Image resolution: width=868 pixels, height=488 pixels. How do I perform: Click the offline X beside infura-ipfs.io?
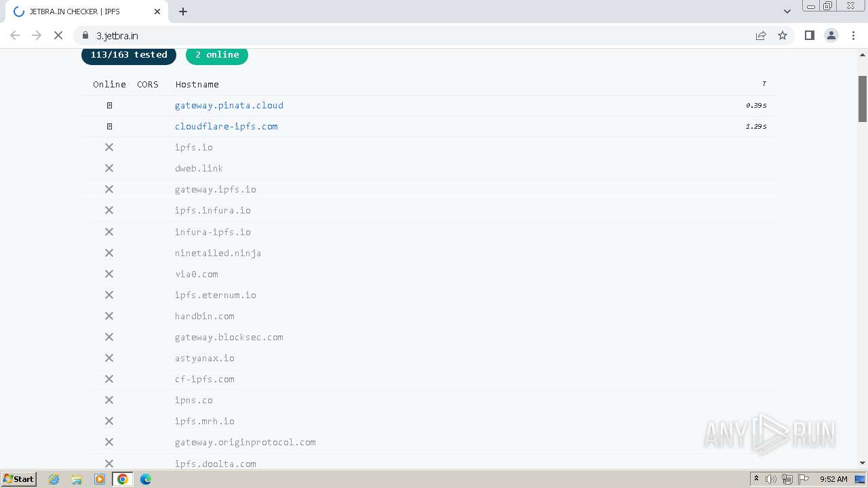tap(109, 232)
